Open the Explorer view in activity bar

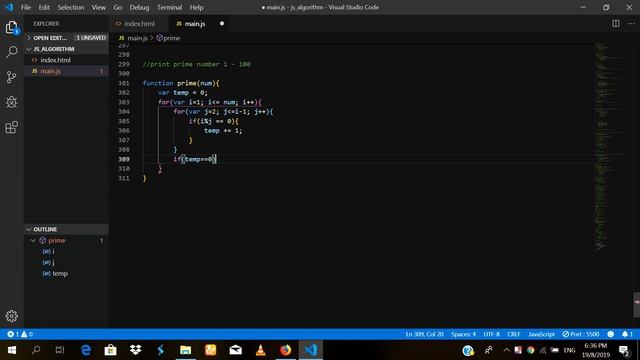[x=11, y=28]
